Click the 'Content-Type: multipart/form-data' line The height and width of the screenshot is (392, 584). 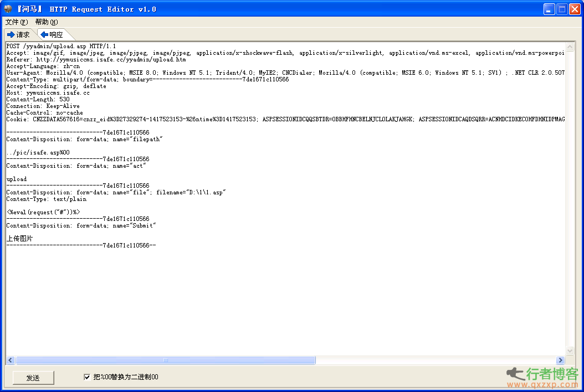pyautogui.click(x=147, y=79)
